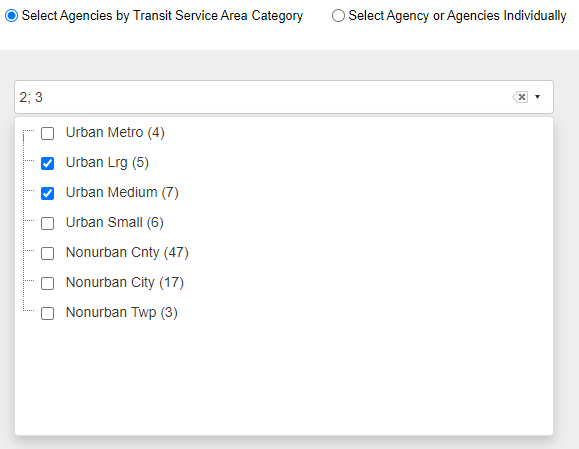Click the Select Agency or Agencies Individually text
Viewport: 579px width, 449px height.
point(457,16)
